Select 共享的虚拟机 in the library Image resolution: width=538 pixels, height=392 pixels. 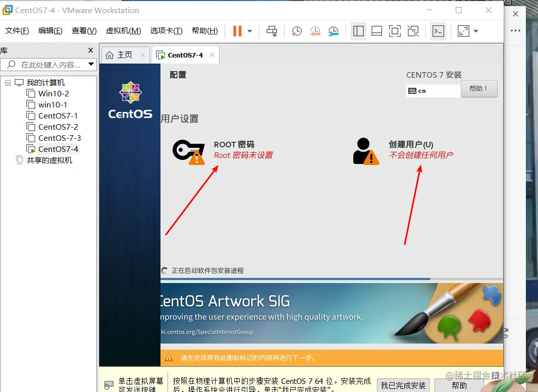point(49,160)
